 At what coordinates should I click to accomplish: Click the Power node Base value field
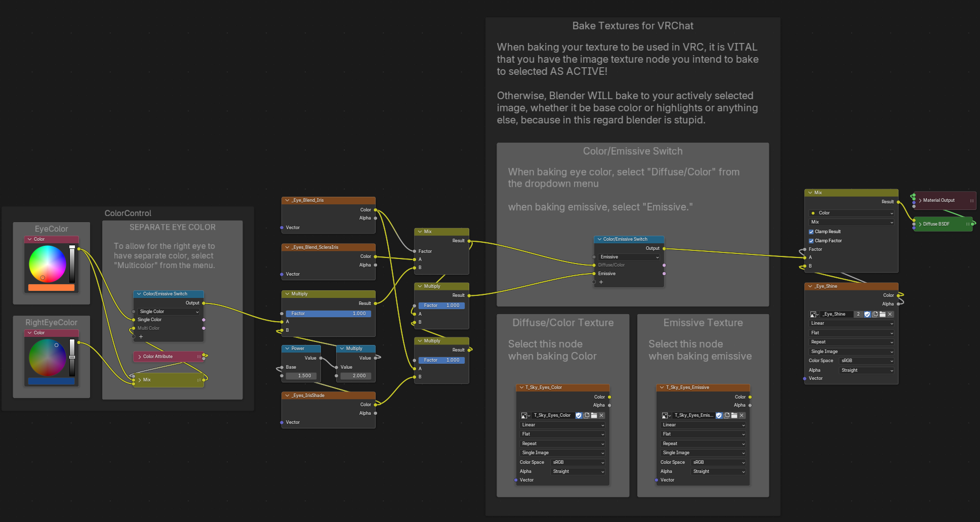point(302,376)
